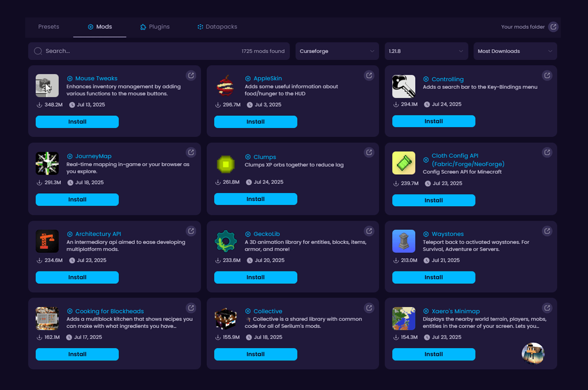This screenshot has height=390, width=588.
Task: Open the Xaero's Minimap title link
Action: 456,311
